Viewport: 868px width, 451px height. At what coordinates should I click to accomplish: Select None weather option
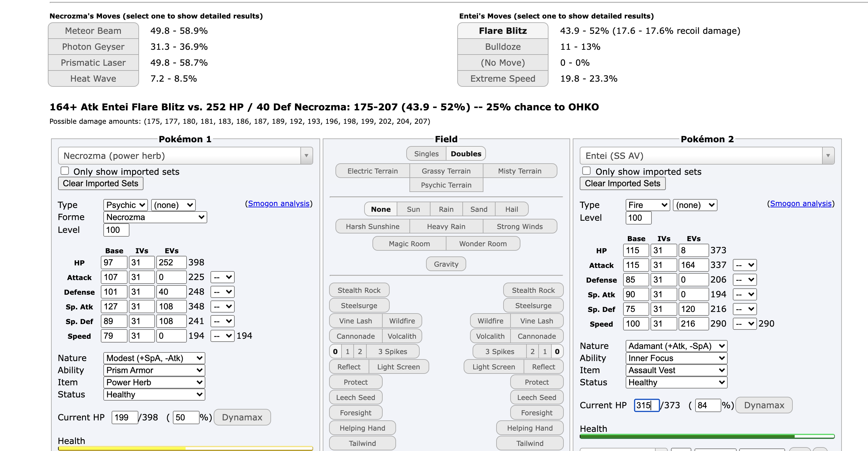click(x=380, y=209)
